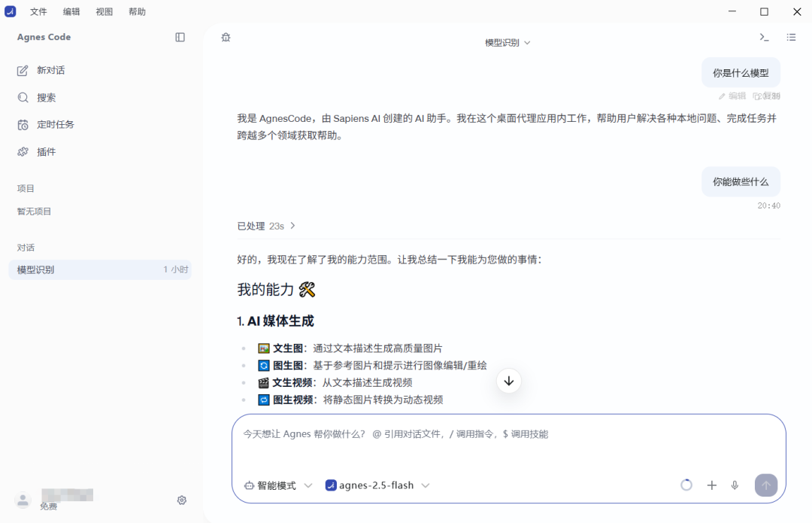Open the list outline icon
812x523 pixels.
pos(791,38)
